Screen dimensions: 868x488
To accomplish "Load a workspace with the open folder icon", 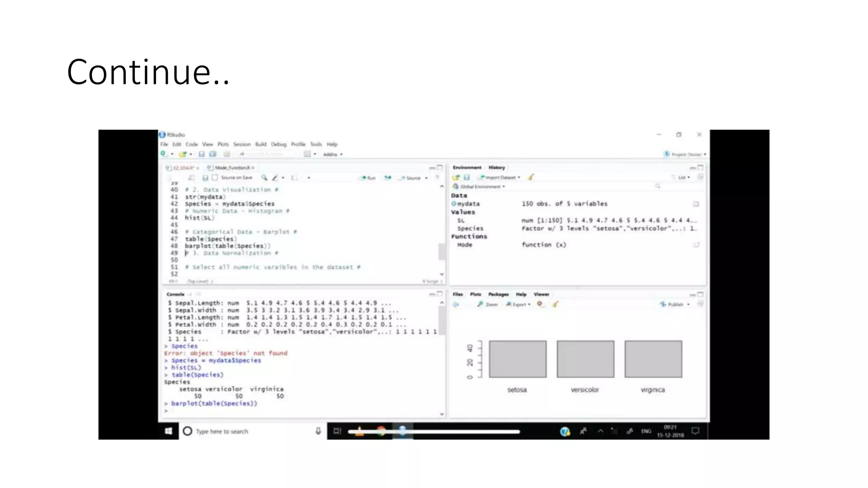I will (x=456, y=177).
